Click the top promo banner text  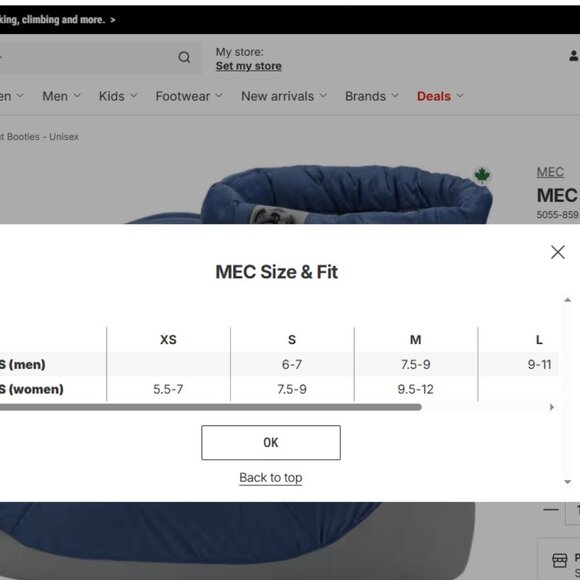57,19
